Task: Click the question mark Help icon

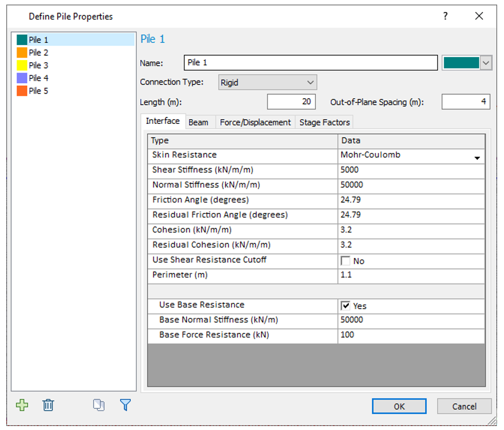Action: [445, 16]
